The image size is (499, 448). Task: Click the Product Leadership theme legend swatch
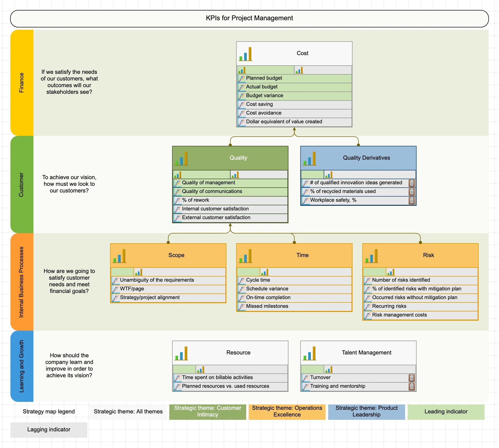pos(366,412)
